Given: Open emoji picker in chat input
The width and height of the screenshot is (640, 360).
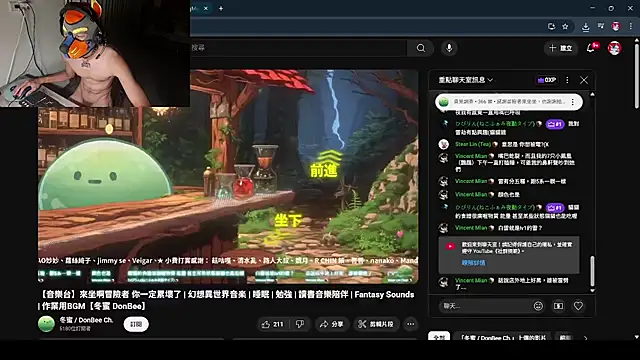Looking at the screenshot, I should click(x=538, y=306).
